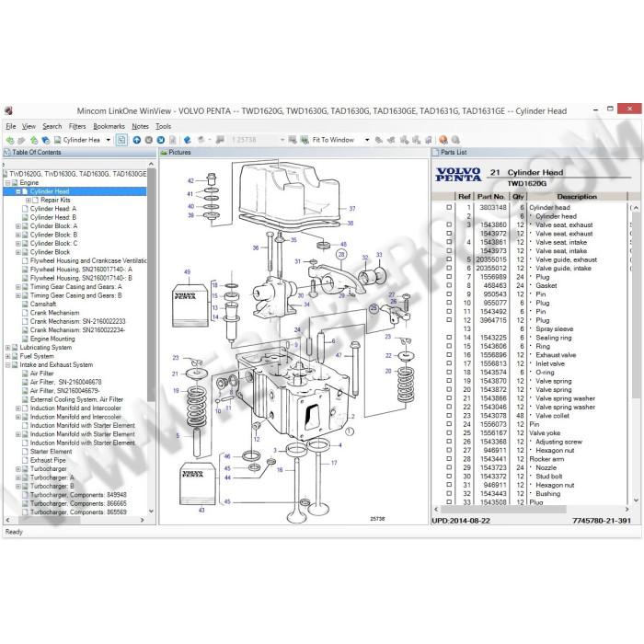Expand the Fuel System node
644x644 pixels.
(7, 356)
